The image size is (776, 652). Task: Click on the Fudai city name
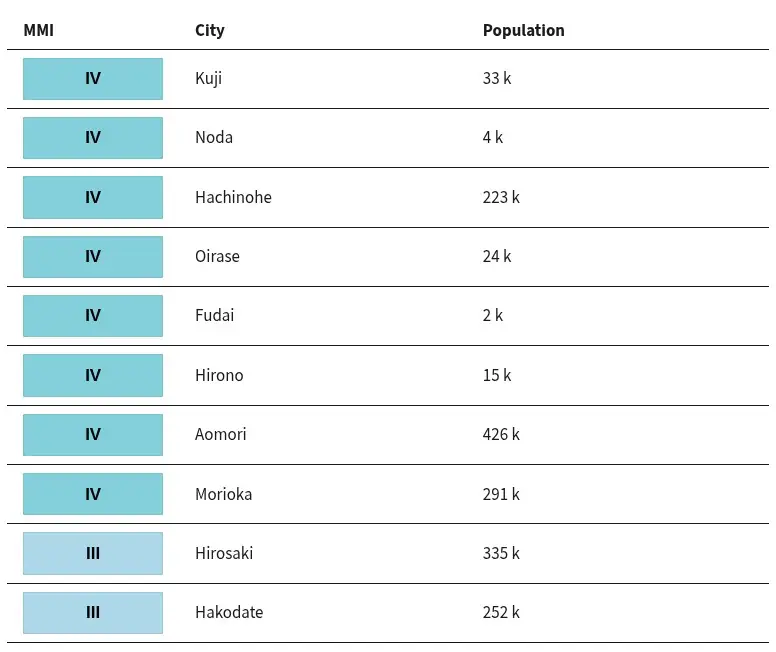214,315
